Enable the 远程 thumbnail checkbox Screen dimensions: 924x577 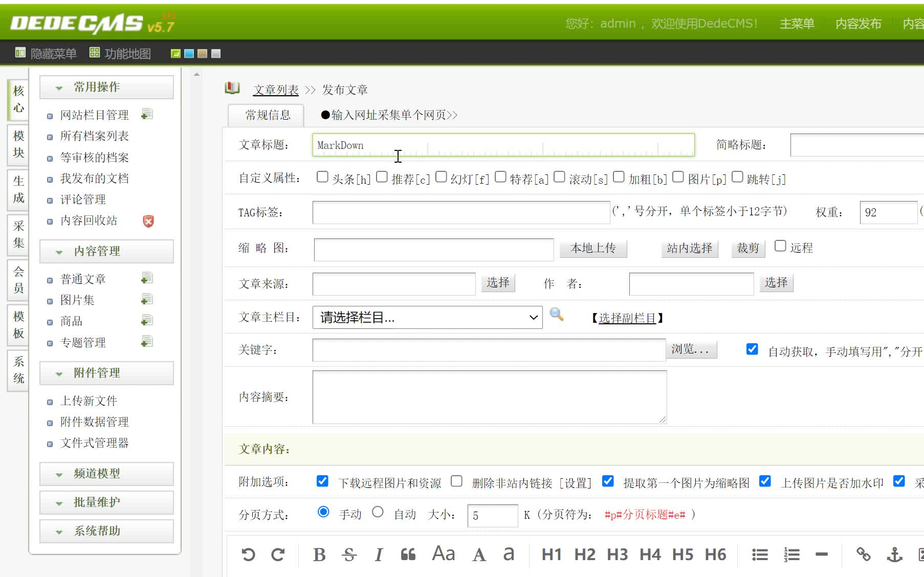point(780,246)
